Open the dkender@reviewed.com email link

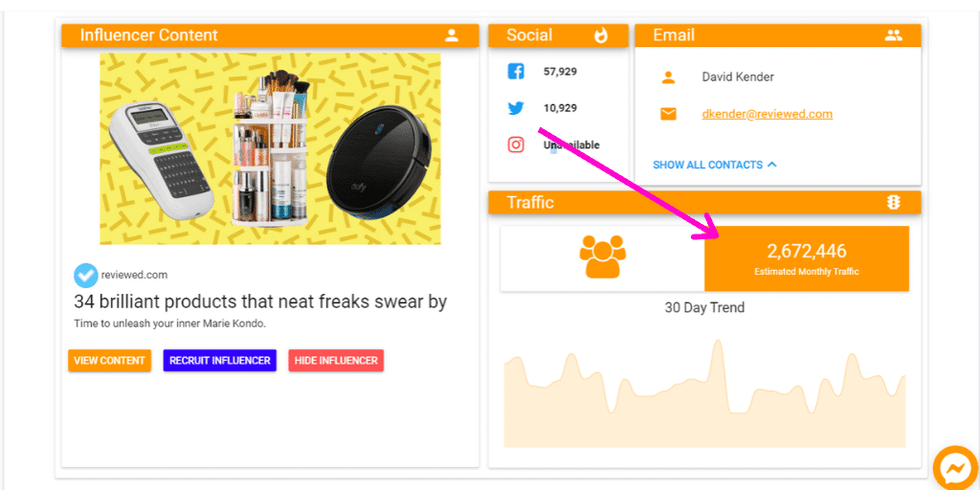point(767,114)
